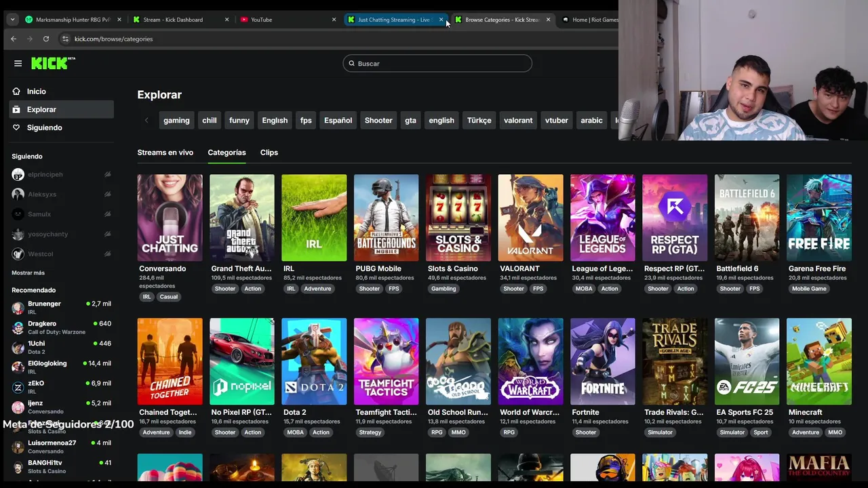
Task: Filter by the valorant tag
Action: coord(518,120)
